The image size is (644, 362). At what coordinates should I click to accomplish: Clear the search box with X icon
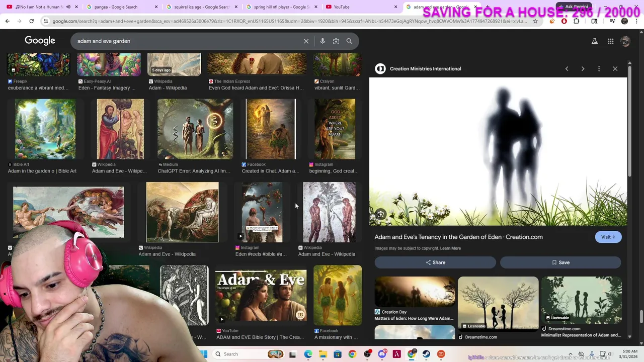click(x=306, y=41)
